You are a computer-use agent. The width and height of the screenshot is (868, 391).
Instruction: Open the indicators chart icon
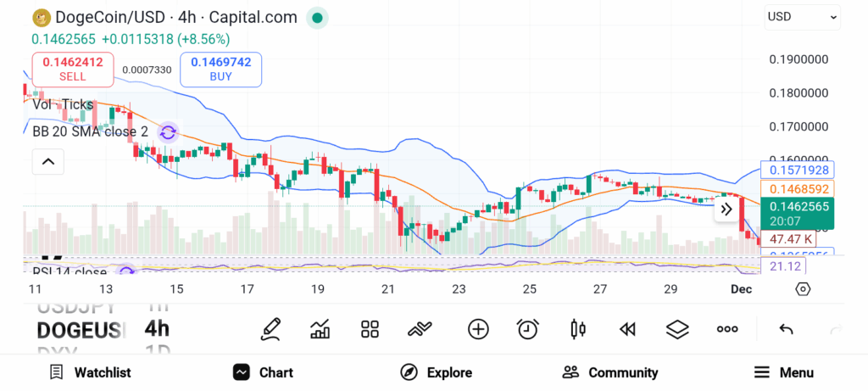[x=320, y=329]
